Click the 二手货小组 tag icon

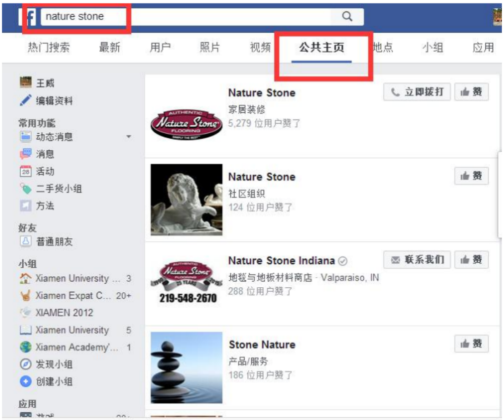click(26, 189)
